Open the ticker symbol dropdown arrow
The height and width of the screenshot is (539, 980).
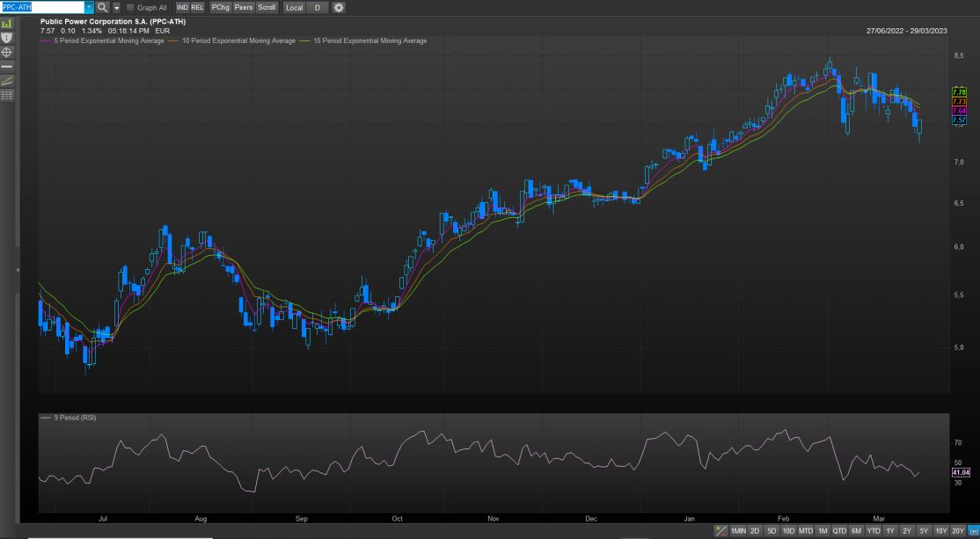(89, 7)
